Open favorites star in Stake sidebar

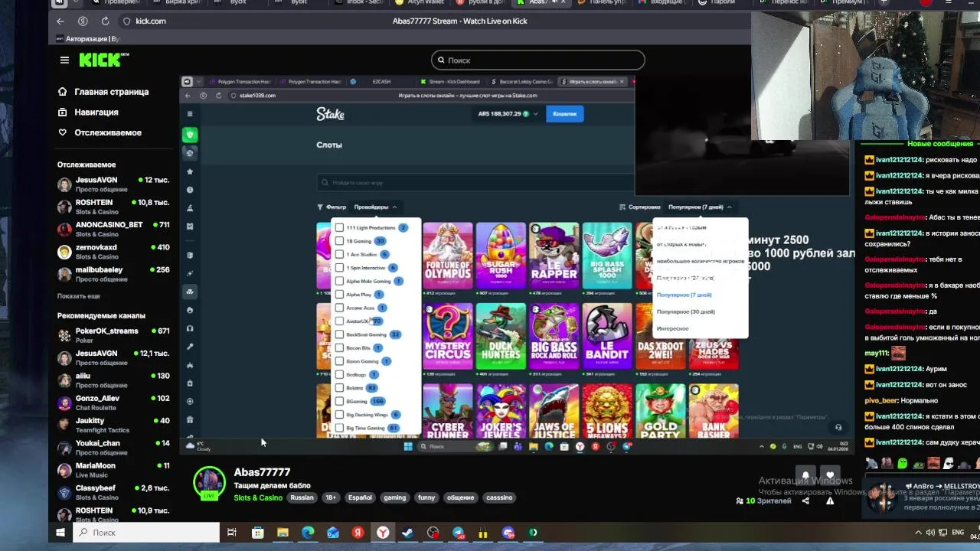tap(190, 171)
